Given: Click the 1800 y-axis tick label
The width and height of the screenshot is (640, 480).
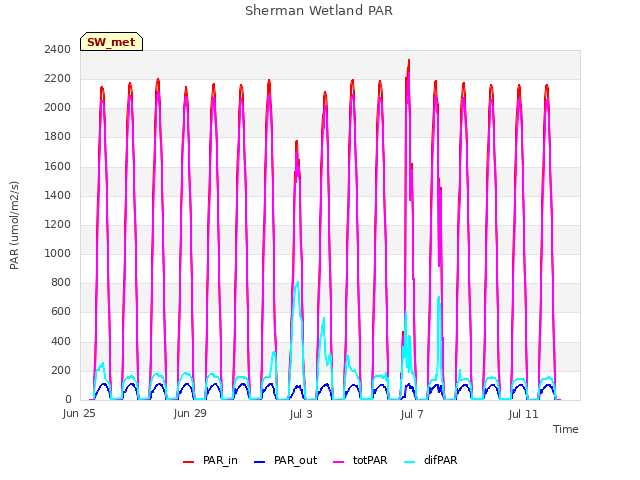Looking at the screenshot, I should pyautogui.click(x=58, y=137).
